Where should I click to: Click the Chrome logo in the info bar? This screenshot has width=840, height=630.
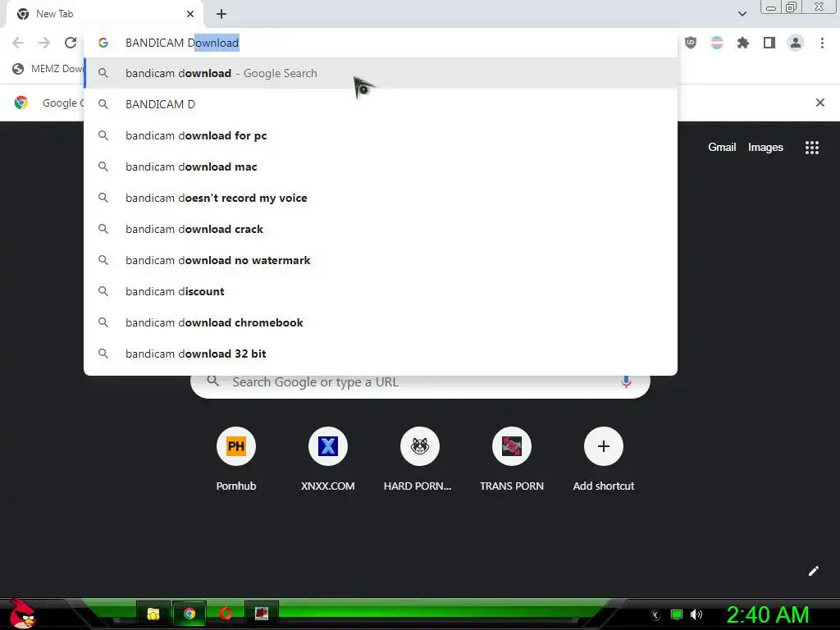[x=21, y=103]
